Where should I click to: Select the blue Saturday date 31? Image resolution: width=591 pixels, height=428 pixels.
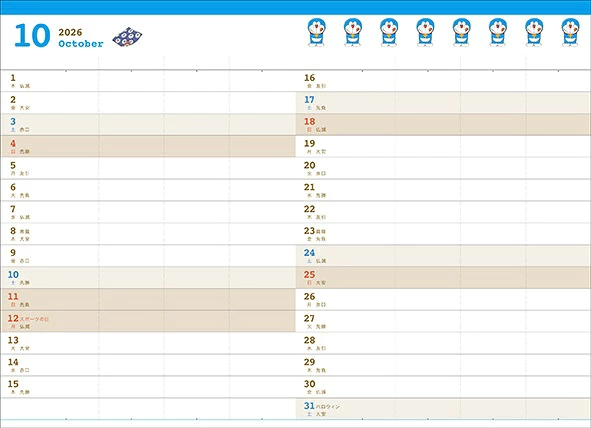click(309, 406)
